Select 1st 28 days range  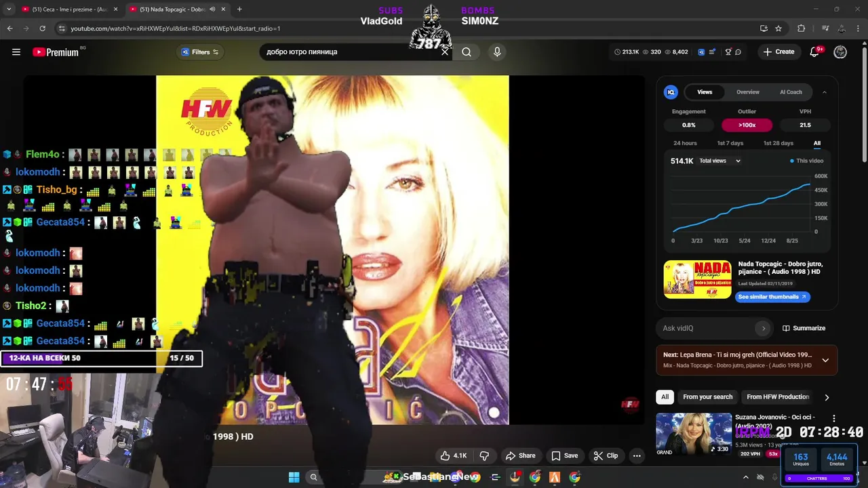coord(778,143)
